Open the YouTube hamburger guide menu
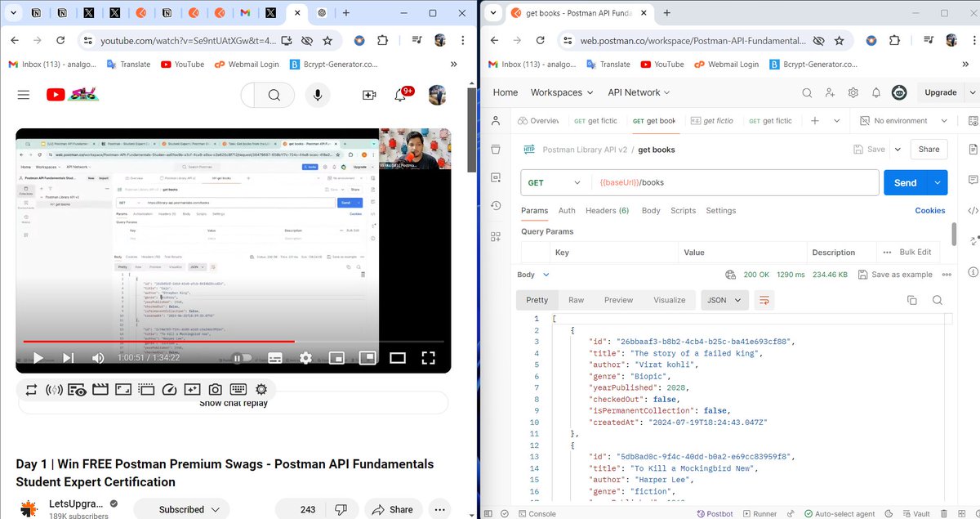Image resolution: width=980 pixels, height=519 pixels. click(x=23, y=95)
